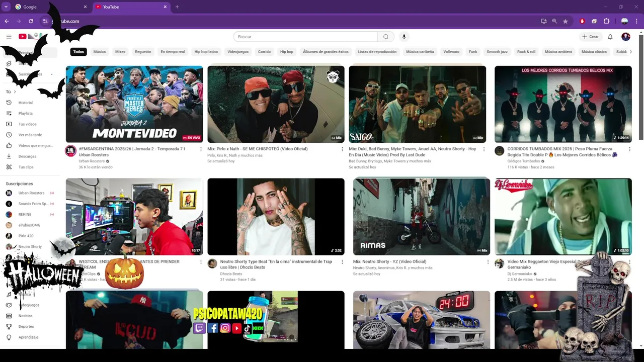Open Dj Germaniako channel link
644x362 pixels.
[x=520, y=274]
